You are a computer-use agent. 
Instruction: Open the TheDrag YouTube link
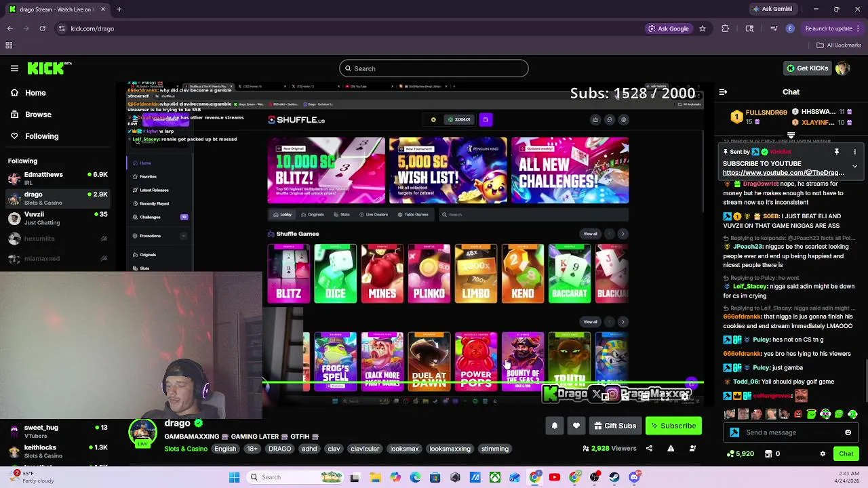(x=783, y=173)
